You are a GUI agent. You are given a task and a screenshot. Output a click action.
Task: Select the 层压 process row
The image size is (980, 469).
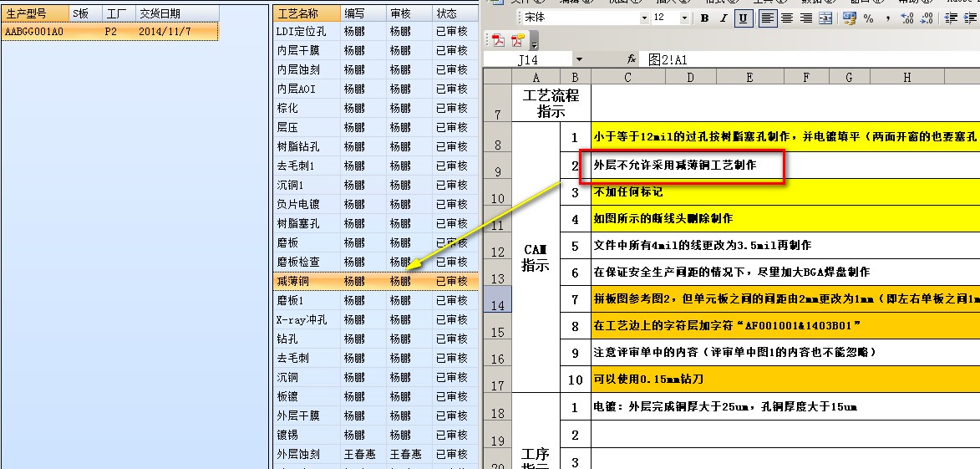coord(377,128)
